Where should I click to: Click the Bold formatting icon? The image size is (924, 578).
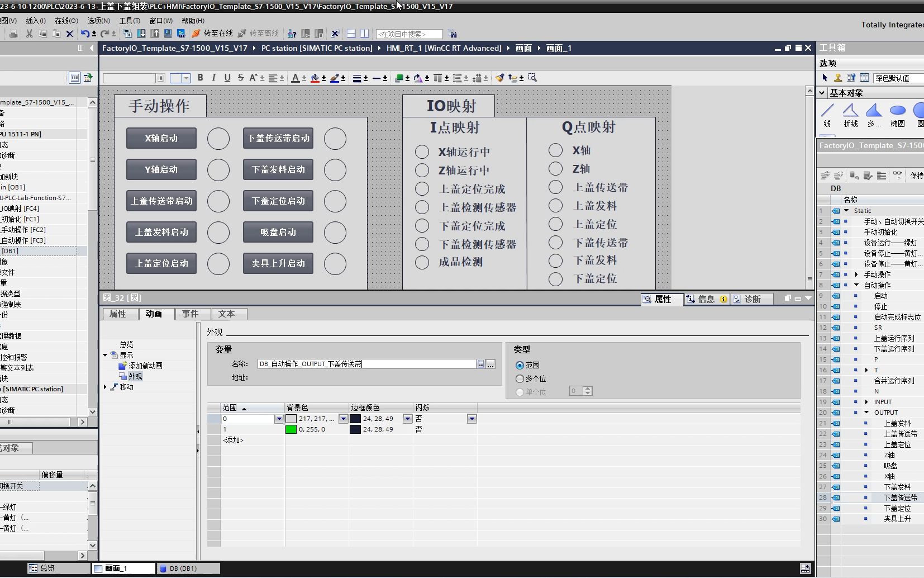point(201,78)
